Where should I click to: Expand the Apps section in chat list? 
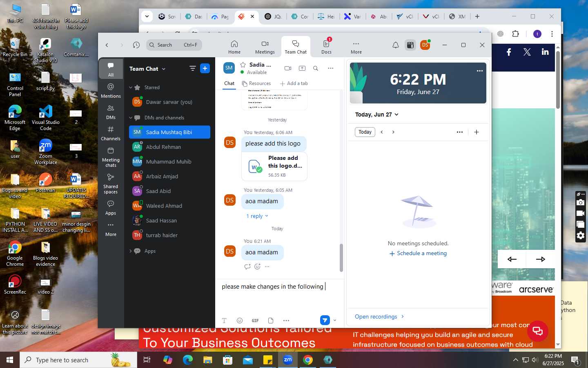(131, 251)
